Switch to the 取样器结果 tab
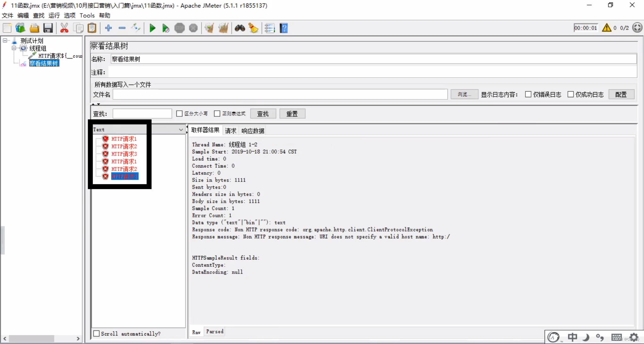The width and height of the screenshot is (644, 344). 205,130
